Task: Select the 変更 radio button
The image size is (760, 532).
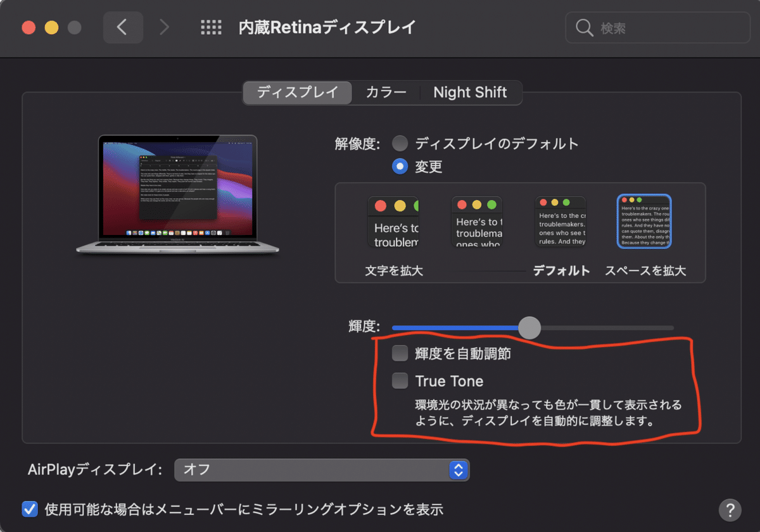Action: 400,166
